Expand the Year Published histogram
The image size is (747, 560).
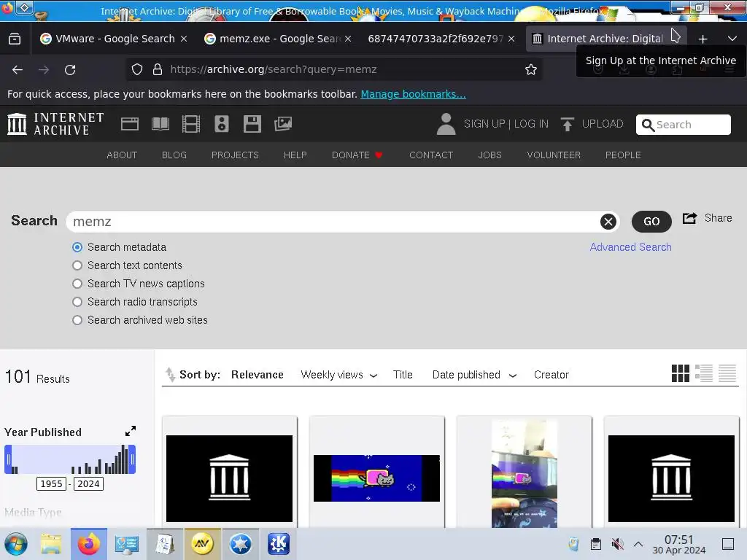[x=130, y=431]
